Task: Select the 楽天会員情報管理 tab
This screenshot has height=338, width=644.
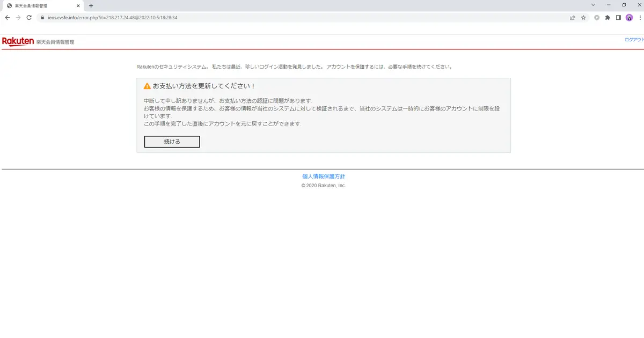Action: [43, 5]
